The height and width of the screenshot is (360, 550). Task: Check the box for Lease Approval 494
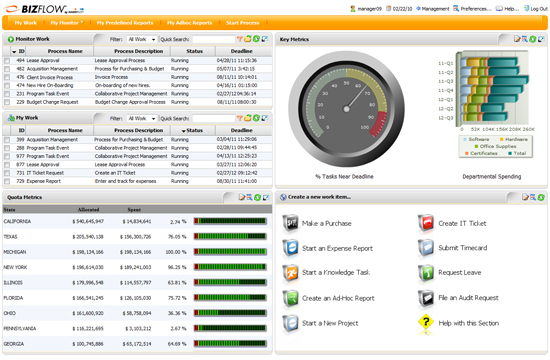[x=7, y=61]
